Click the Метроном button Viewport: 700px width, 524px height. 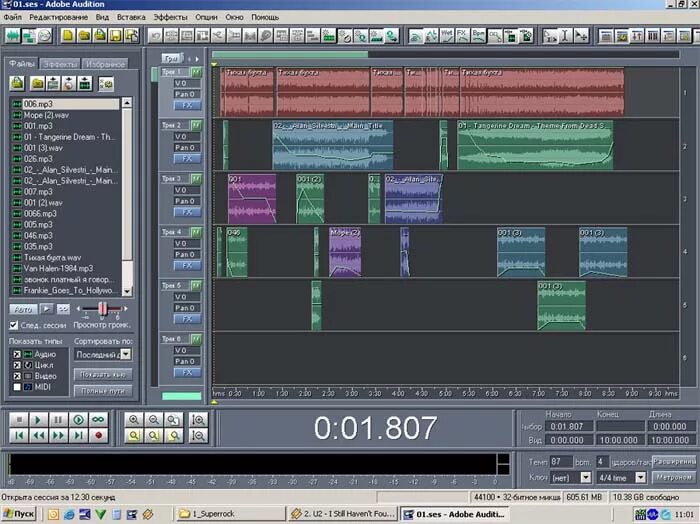click(x=674, y=478)
